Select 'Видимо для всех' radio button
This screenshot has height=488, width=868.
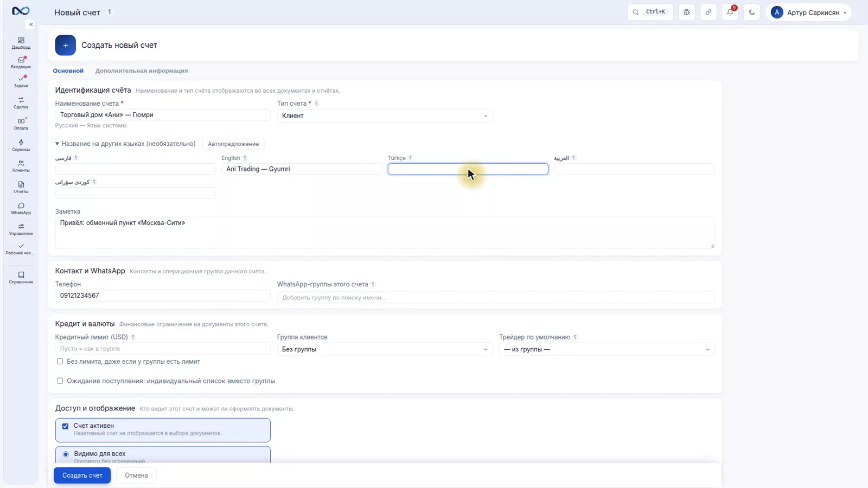66,454
